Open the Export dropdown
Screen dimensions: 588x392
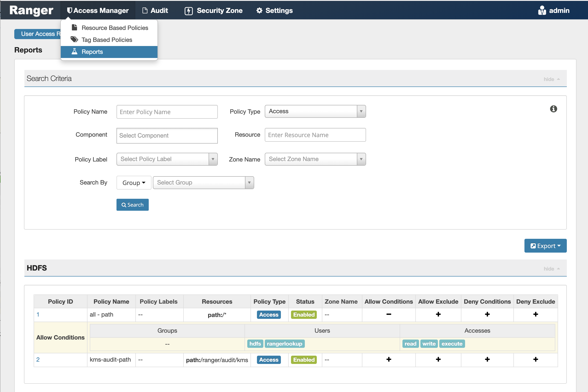tap(545, 246)
